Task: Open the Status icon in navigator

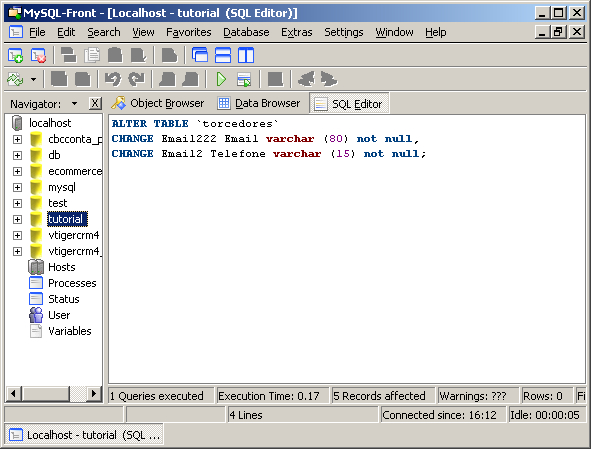Action: (x=36, y=299)
